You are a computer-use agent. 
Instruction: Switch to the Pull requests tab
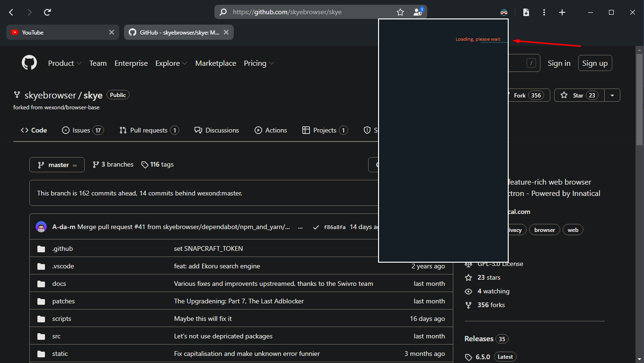coord(149,130)
